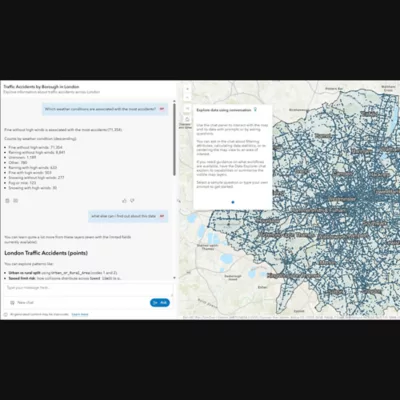This screenshot has height=400, width=400.
Task: Click the info icon beside AI-generated content notice
Action: [6, 314]
